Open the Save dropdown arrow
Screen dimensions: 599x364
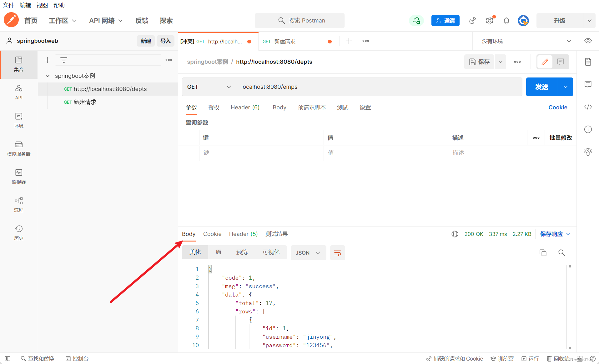coord(501,62)
